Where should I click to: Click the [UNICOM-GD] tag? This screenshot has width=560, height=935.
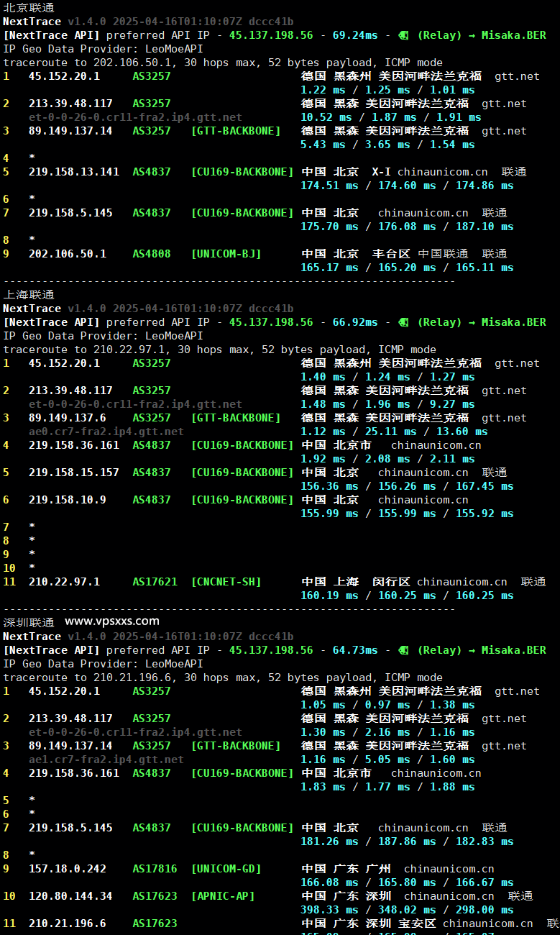226,869
